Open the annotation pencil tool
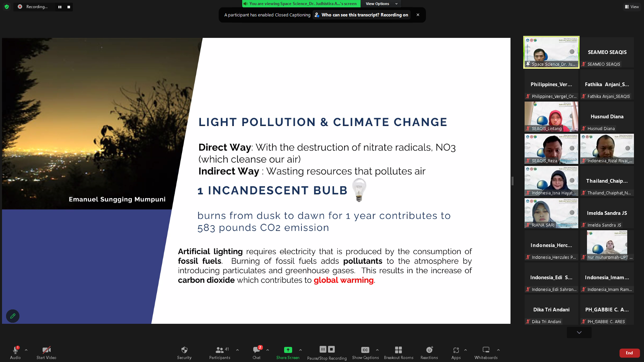The image size is (644, 362). pos(13,316)
